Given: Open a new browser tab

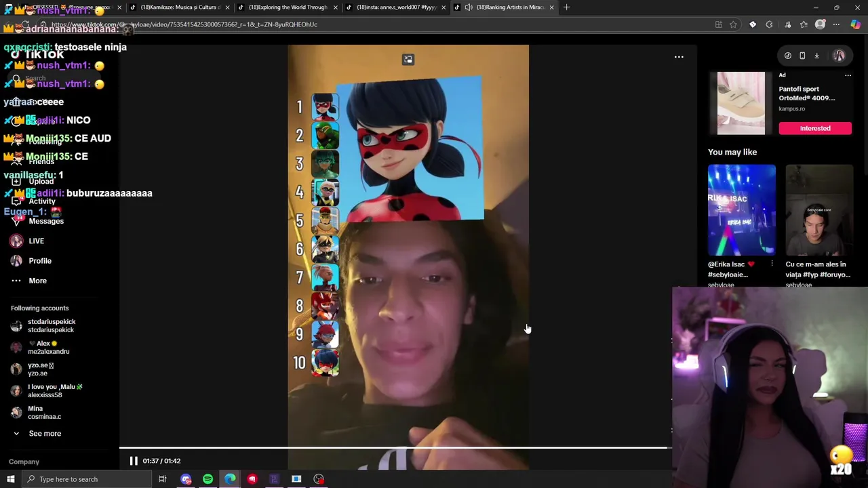Looking at the screenshot, I should pyautogui.click(x=567, y=7).
